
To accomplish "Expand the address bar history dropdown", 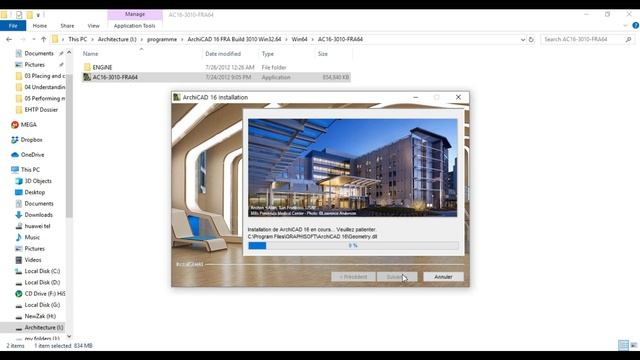I will coord(523,40).
